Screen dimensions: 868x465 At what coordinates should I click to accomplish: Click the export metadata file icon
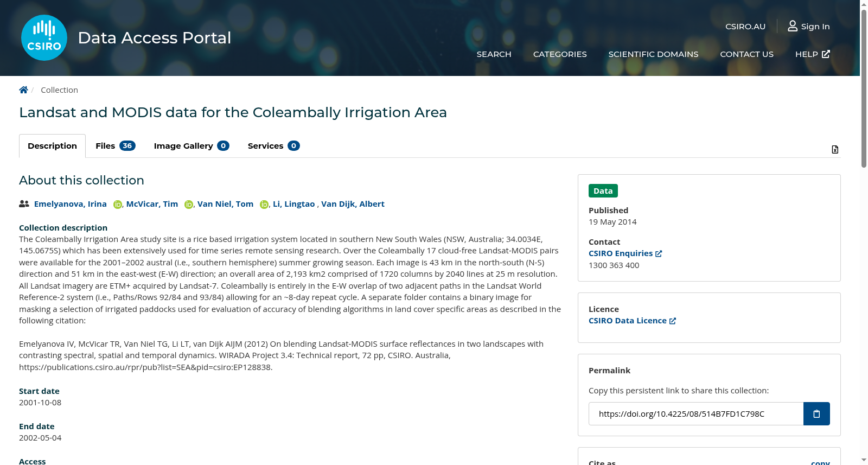pos(835,149)
